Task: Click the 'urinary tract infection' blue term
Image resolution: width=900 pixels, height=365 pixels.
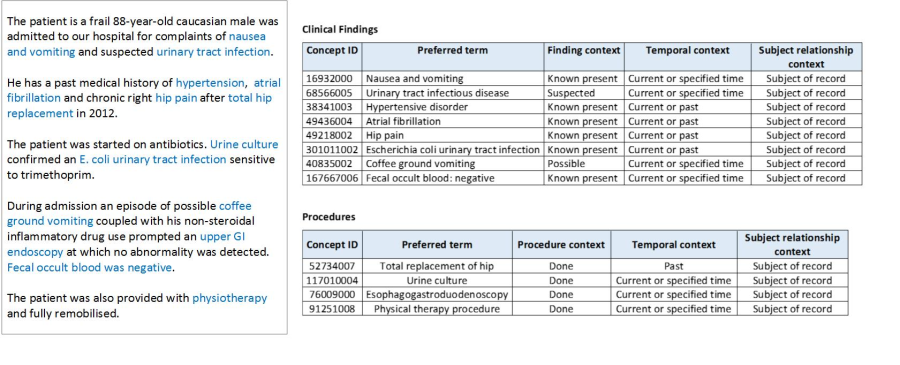Action: pyautogui.click(x=213, y=52)
